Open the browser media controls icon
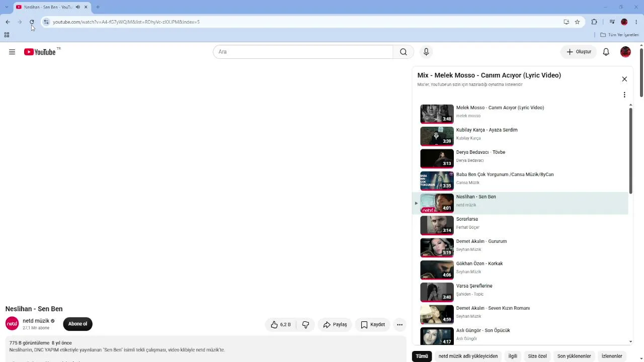 click(612, 22)
